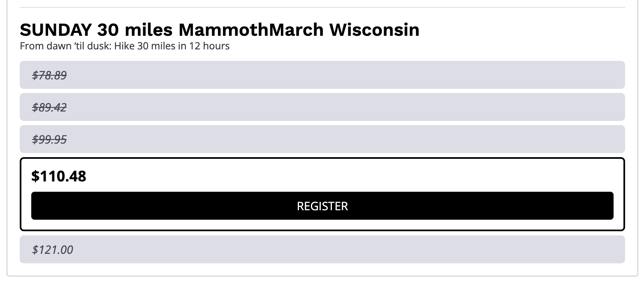
Task: Click Wisconsin in the event title
Action: point(374,30)
